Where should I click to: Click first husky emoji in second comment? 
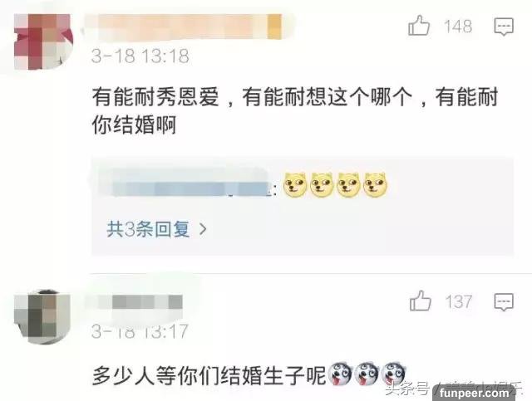(x=340, y=374)
